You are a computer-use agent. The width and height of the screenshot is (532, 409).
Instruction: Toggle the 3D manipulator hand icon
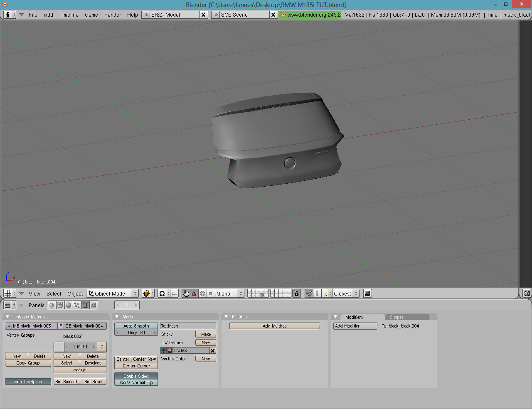[x=186, y=293]
